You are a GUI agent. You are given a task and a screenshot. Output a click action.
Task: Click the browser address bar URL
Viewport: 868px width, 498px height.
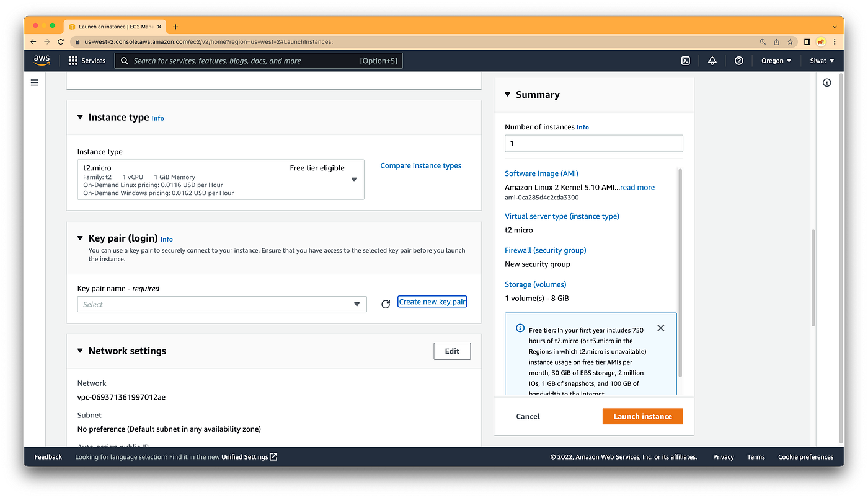click(x=209, y=42)
